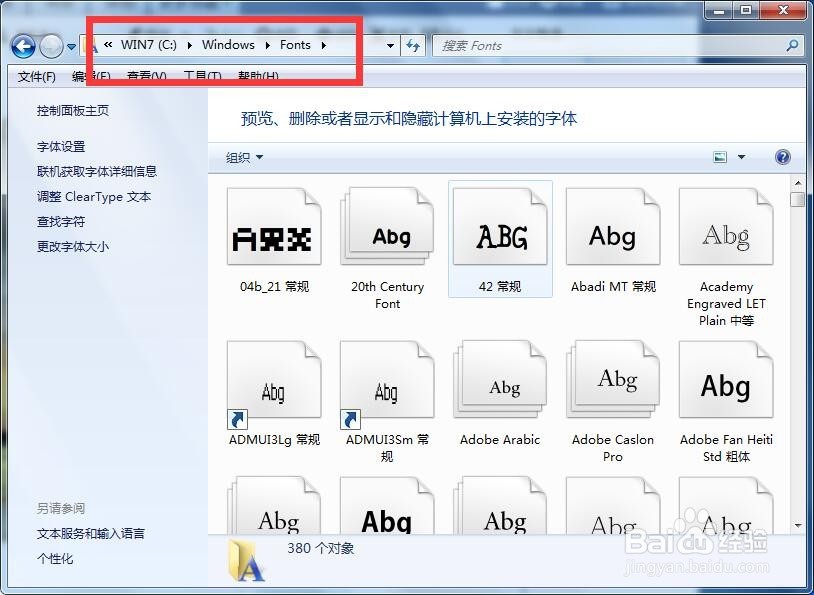Image resolution: width=814 pixels, height=595 pixels.
Task: Click the 42 常规 name label
Action: [500, 287]
